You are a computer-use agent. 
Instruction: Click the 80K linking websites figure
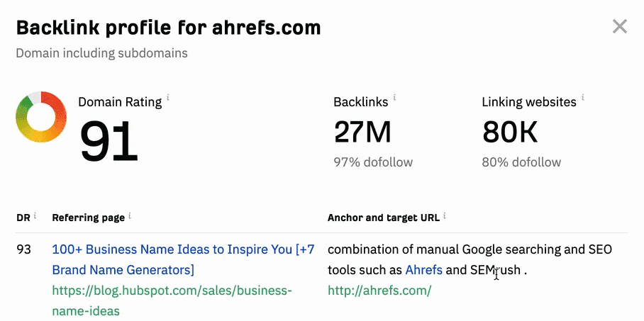510,132
